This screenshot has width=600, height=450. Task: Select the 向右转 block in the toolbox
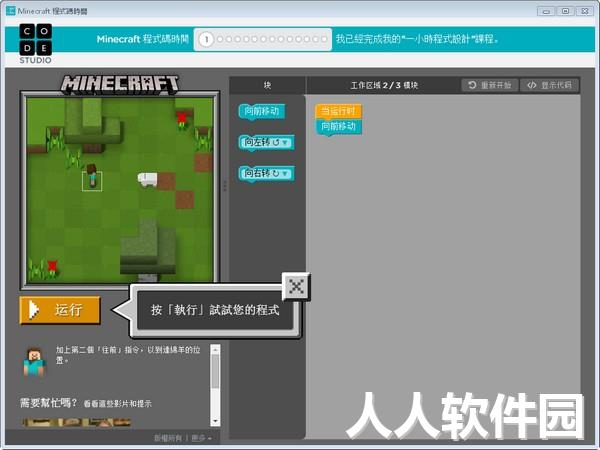[266, 174]
